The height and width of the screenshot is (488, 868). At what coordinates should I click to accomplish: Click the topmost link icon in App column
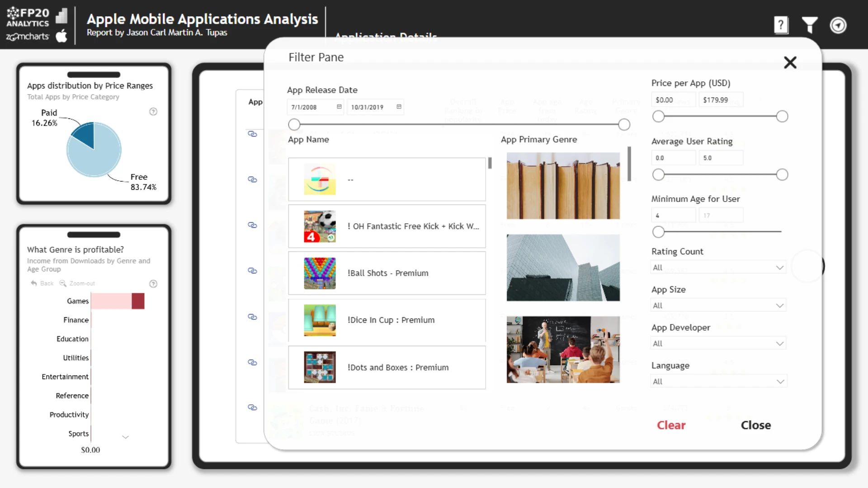pyautogui.click(x=252, y=134)
